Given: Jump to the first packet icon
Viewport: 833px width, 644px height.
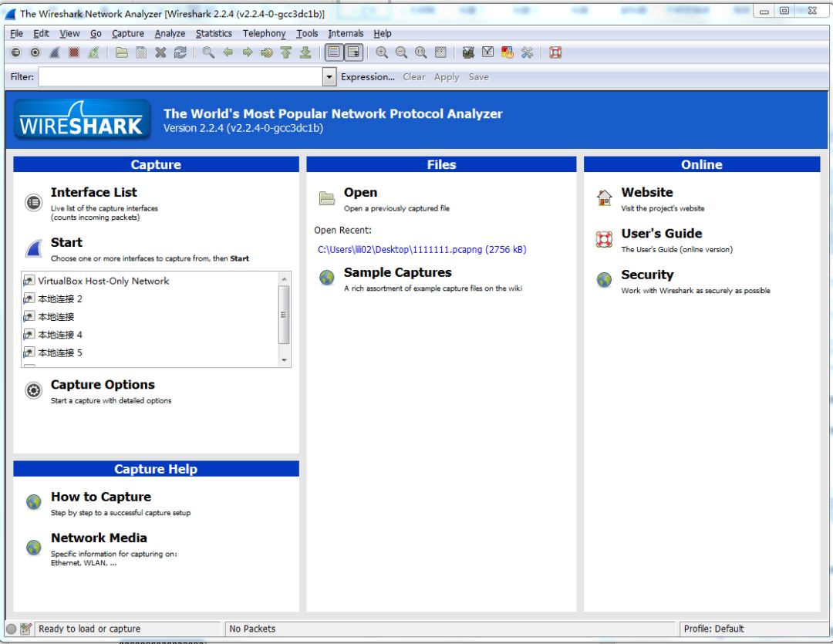Looking at the screenshot, I should pyautogui.click(x=286, y=52).
